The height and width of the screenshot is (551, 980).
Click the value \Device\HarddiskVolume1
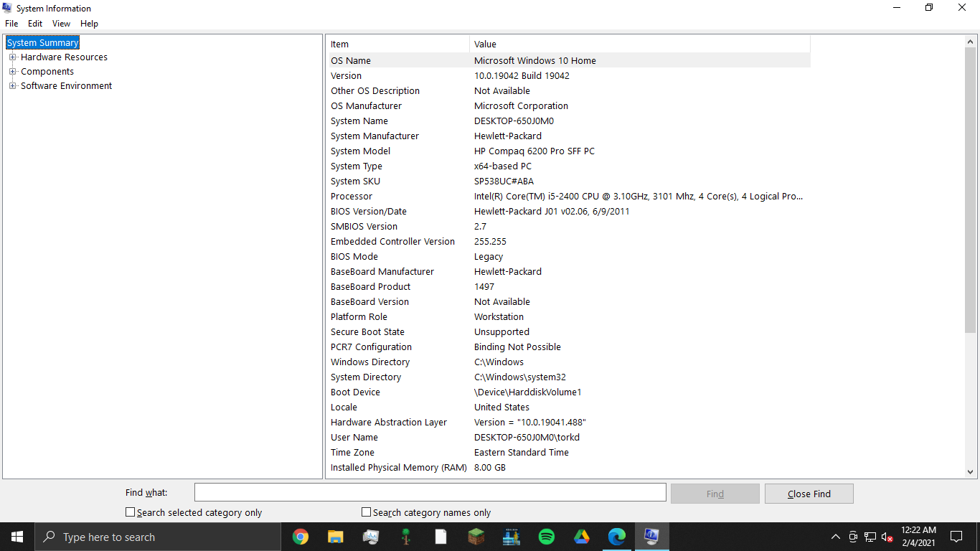pyautogui.click(x=528, y=392)
